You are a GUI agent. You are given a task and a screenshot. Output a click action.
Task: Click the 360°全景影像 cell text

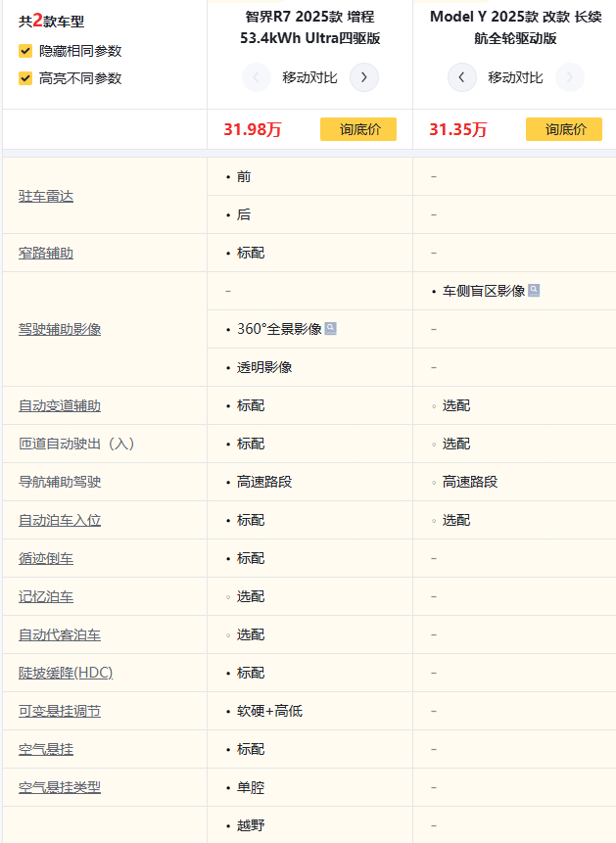point(279,329)
